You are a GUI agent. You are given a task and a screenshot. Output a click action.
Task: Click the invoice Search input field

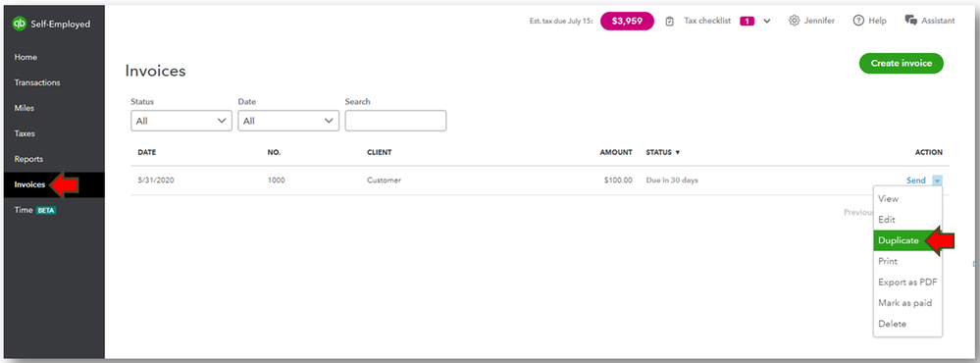pyautogui.click(x=395, y=122)
